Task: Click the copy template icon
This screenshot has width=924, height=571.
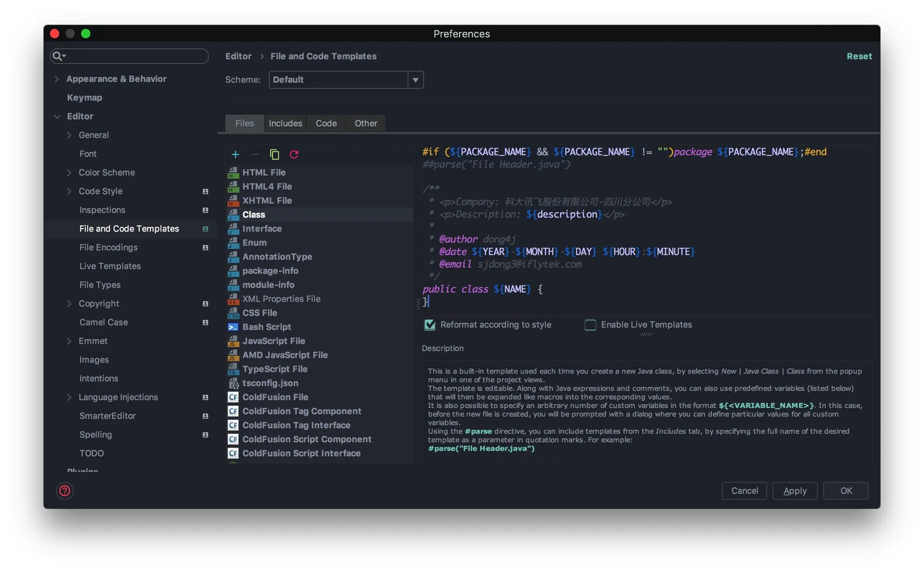Action: click(274, 154)
